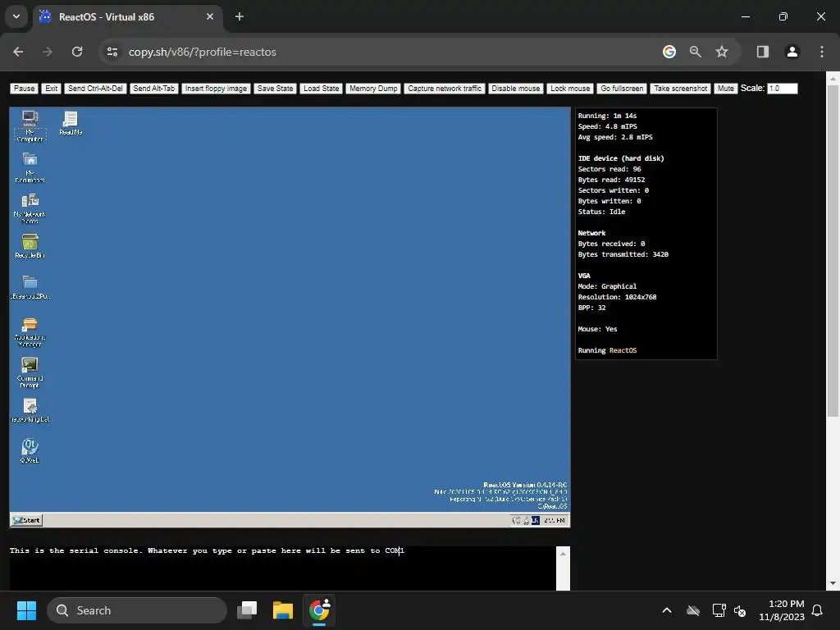Click Save State button
This screenshot has width=840, height=630.
pos(275,89)
